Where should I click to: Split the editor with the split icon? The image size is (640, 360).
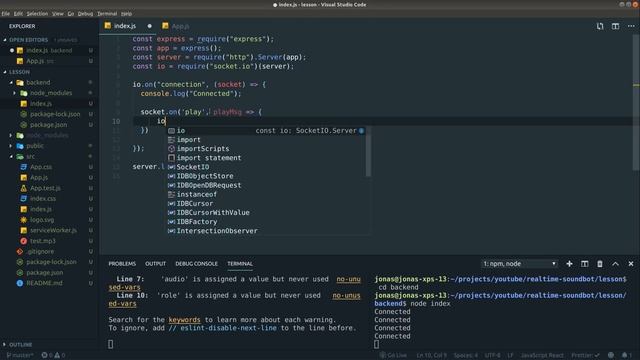[615, 26]
